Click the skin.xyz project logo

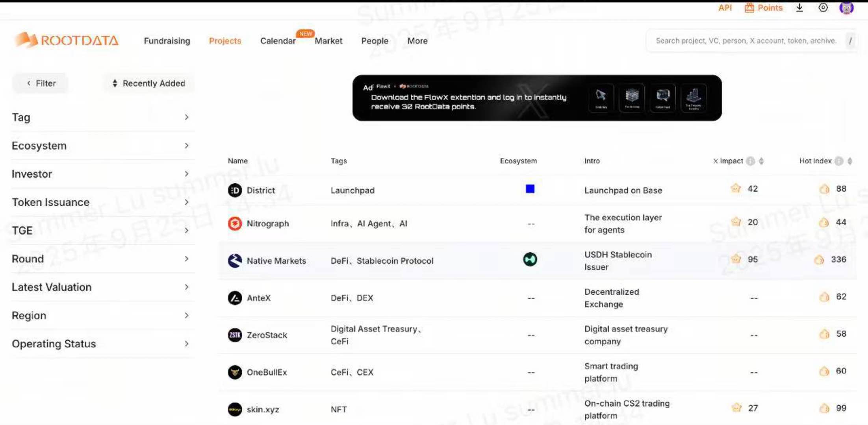[x=235, y=409]
